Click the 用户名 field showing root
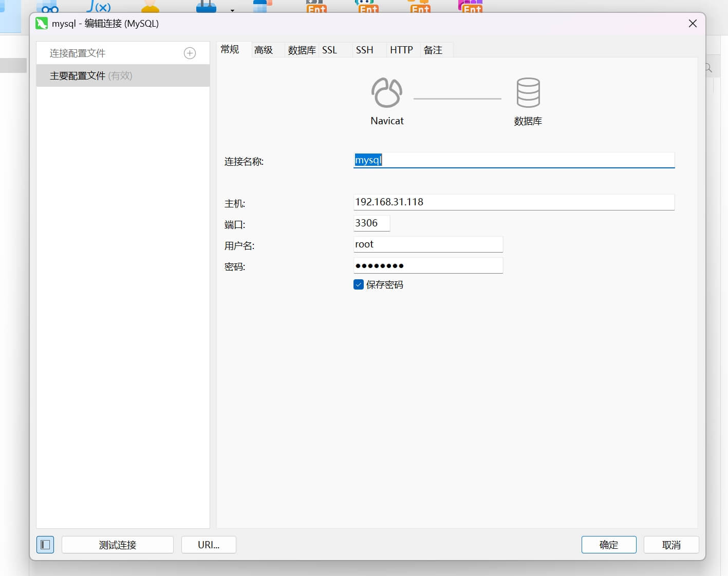 (x=428, y=244)
